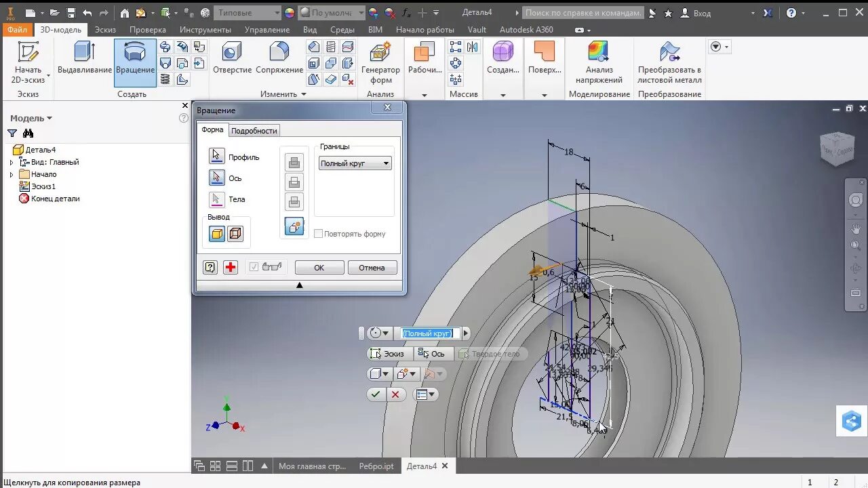Click Полный круг value field in mini-toolbar
The height and width of the screenshot is (488, 868).
tap(429, 333)
